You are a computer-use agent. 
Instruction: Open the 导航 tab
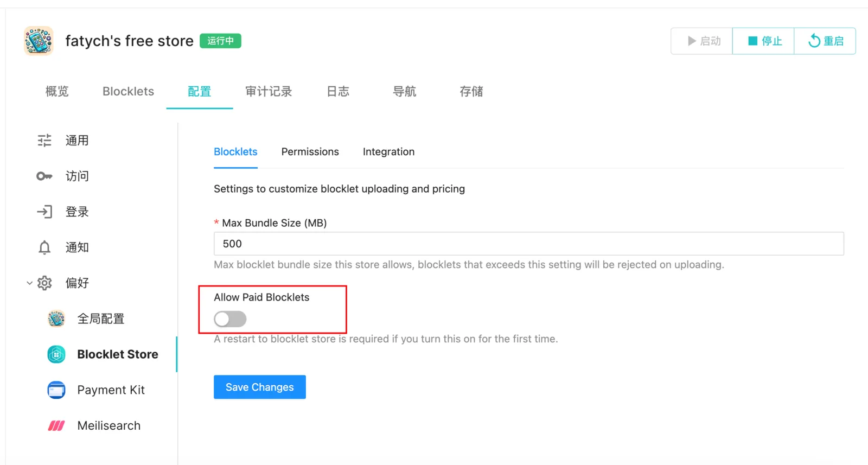click(x=405, y=91)
